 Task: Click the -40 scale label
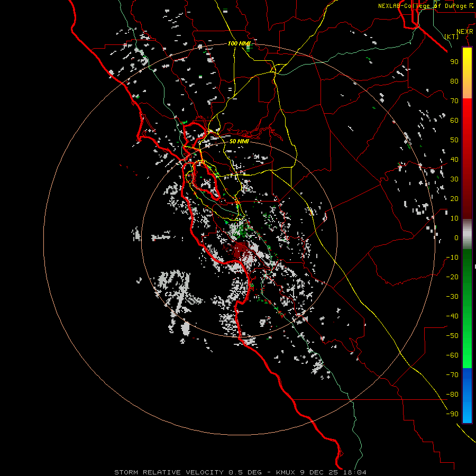[452, 316]
